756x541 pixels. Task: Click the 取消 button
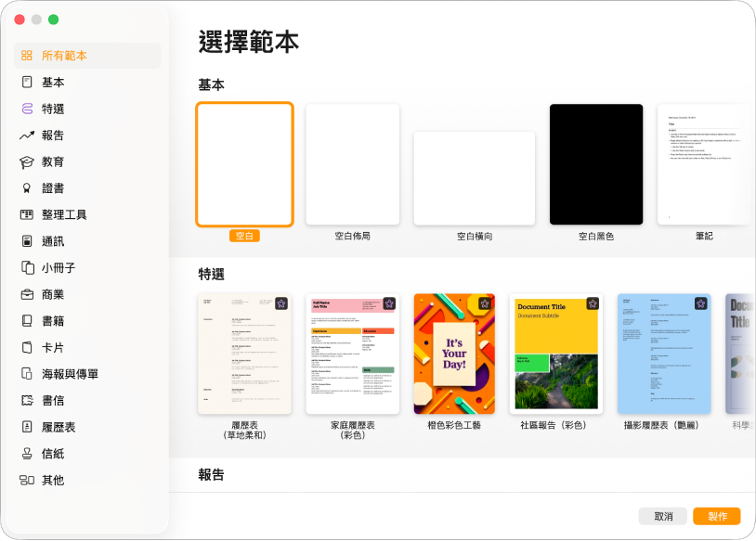pos(663,516)
